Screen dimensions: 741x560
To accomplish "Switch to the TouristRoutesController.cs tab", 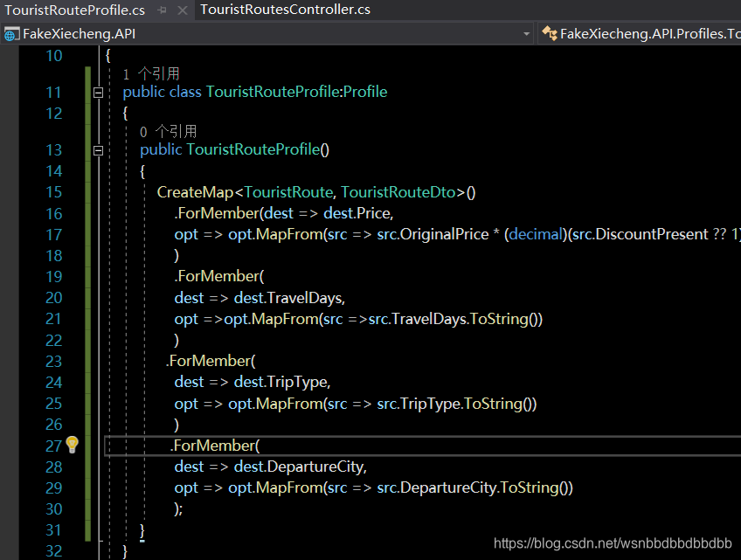I will (x=286, y=10).
